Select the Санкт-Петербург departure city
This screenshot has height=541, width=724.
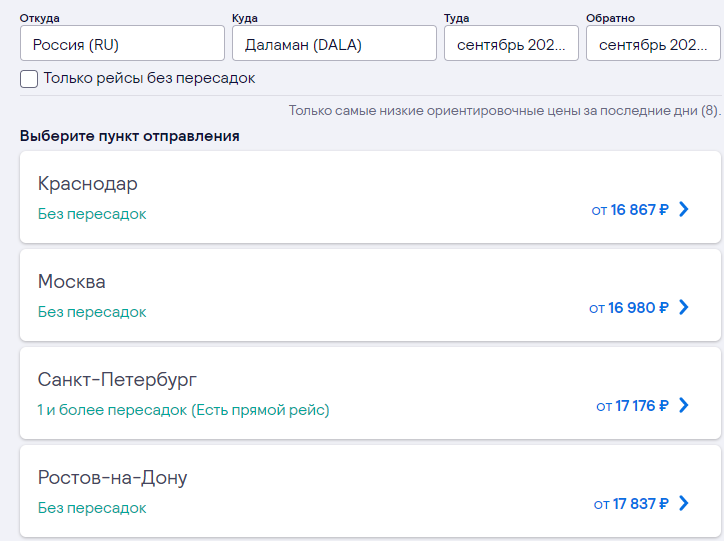(x=370, y=393)
